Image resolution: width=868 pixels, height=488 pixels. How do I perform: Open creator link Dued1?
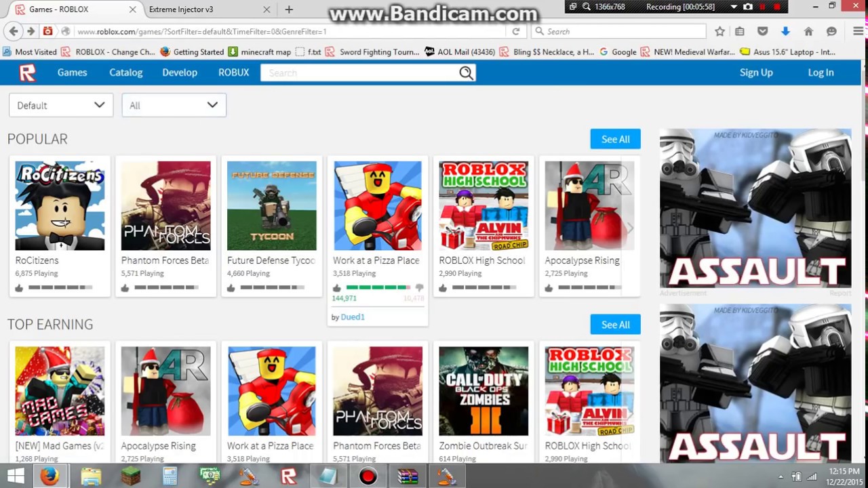click(x=353, y=317)
